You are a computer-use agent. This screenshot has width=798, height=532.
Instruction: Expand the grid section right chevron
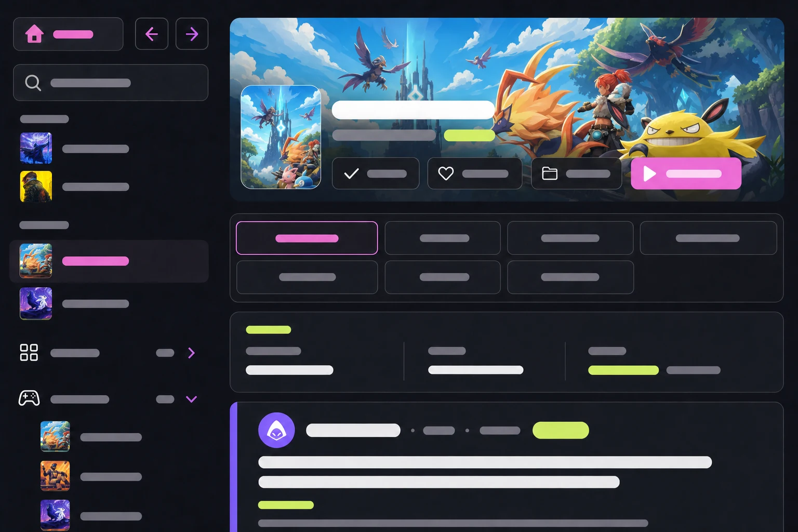point(191,353)
